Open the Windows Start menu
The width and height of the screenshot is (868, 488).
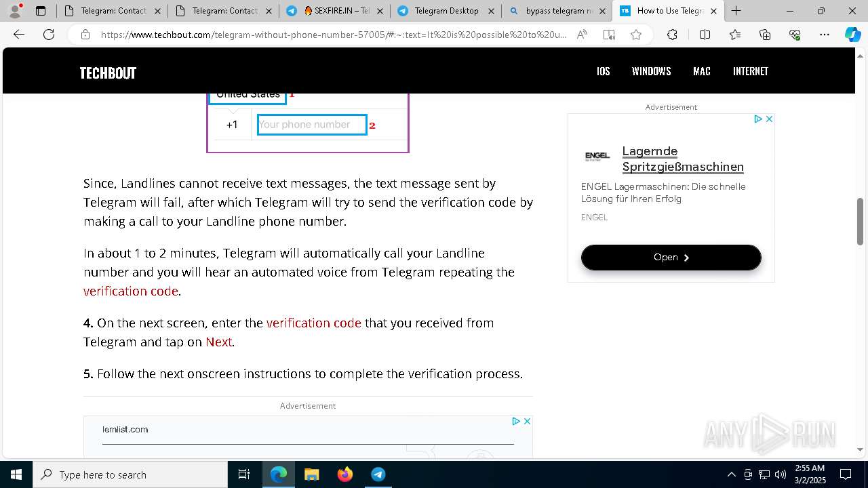pyautogui.click(x=16, y=474)
